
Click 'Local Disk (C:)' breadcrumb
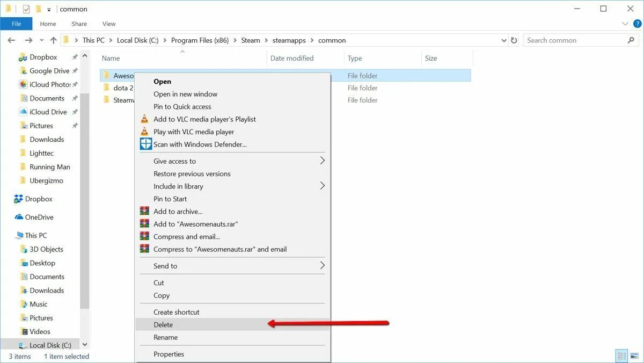click(139, 40)
